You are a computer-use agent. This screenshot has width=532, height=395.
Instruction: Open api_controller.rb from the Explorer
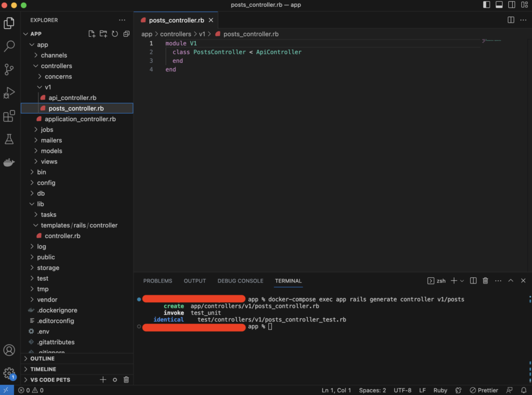pos(71,97)
